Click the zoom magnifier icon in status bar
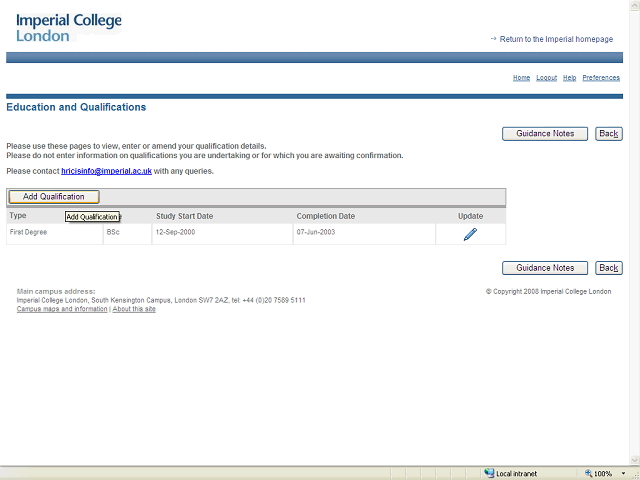The image size is (640, 480). coord(589,473)
